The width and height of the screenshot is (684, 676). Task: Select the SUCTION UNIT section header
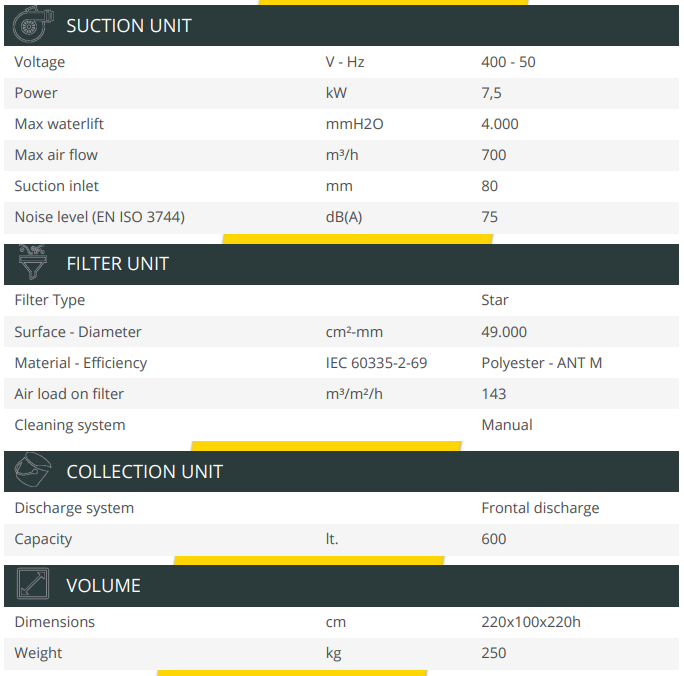point(129,26)
